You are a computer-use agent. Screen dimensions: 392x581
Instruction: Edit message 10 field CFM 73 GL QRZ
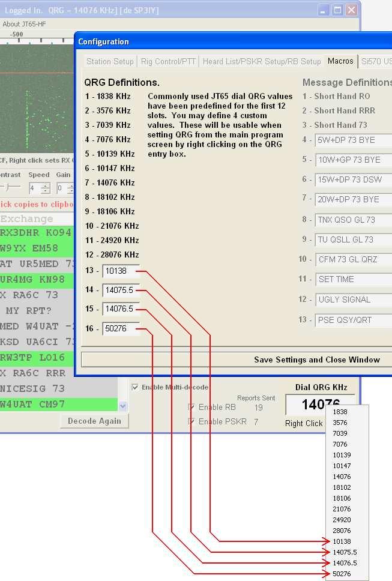[354, 259]
